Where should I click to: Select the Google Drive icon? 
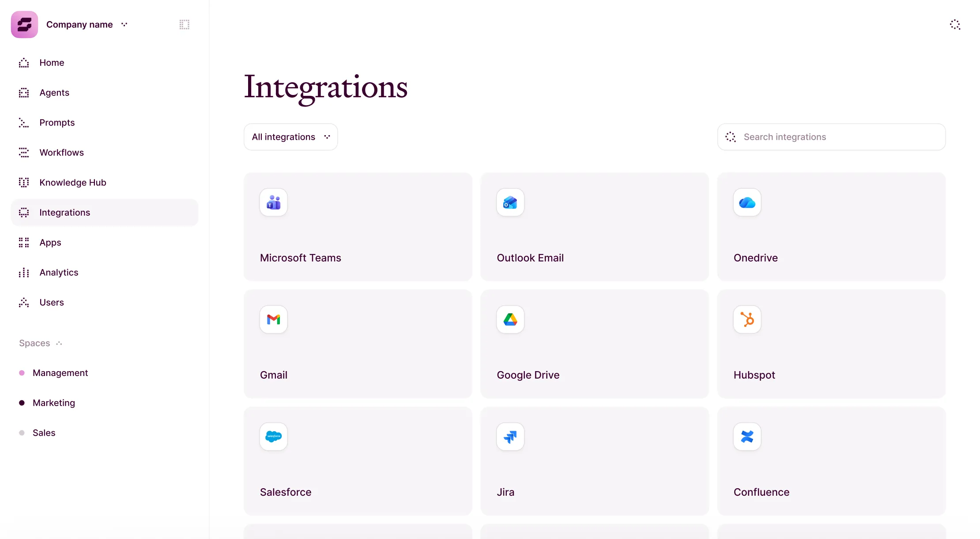(510, 319)
